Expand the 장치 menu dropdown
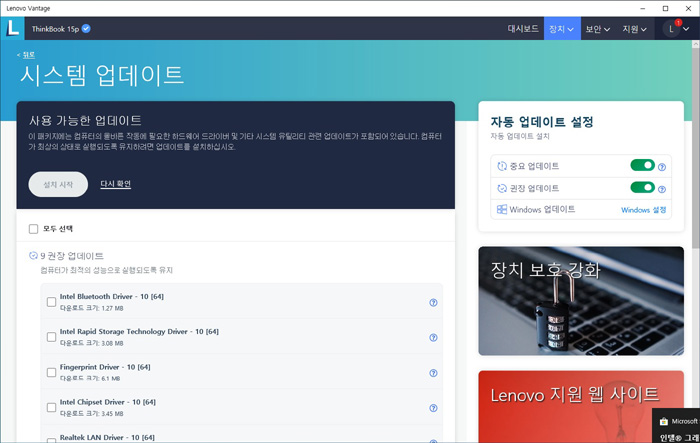Screen dimensions: 700x443 [562, 29]
